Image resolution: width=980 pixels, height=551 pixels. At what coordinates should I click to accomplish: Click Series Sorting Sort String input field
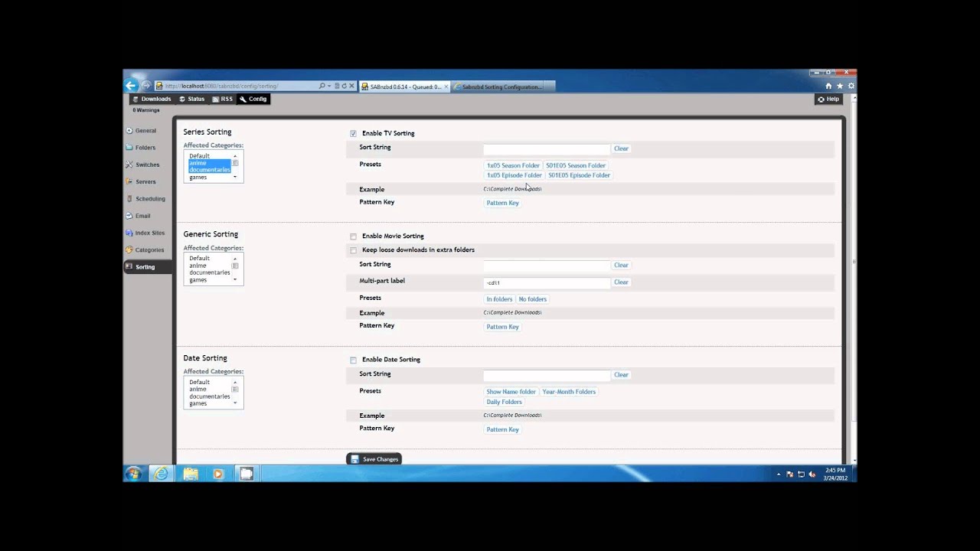(547, 148)
